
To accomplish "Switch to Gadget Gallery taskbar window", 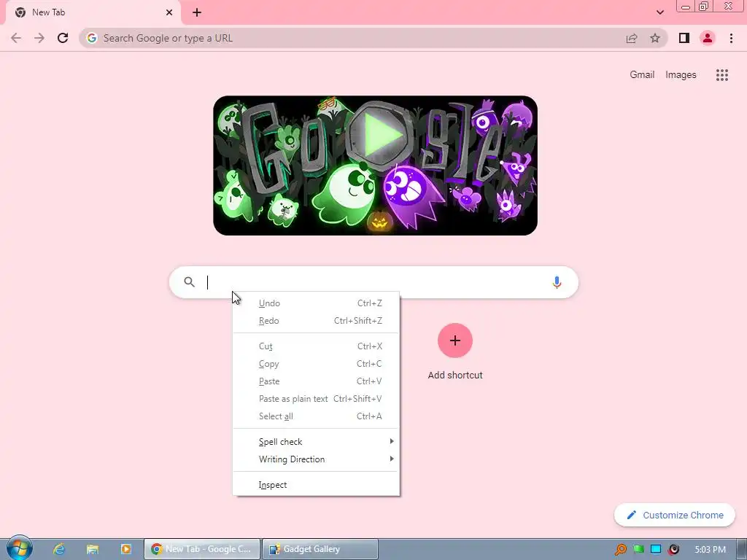I will pos(320,549).
